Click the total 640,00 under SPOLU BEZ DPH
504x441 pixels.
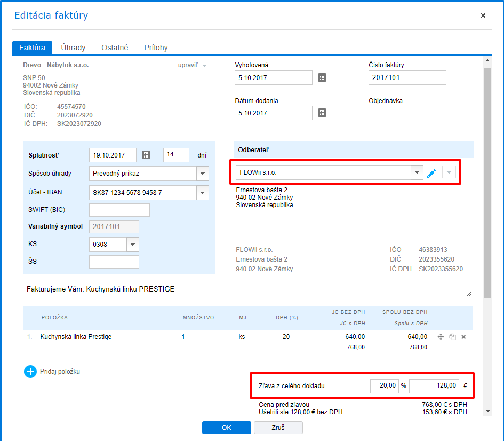pos(418,337)
